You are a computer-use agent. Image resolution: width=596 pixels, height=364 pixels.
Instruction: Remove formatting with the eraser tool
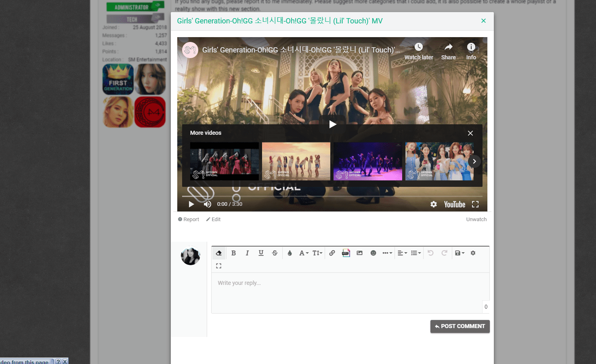pos(219,253)
